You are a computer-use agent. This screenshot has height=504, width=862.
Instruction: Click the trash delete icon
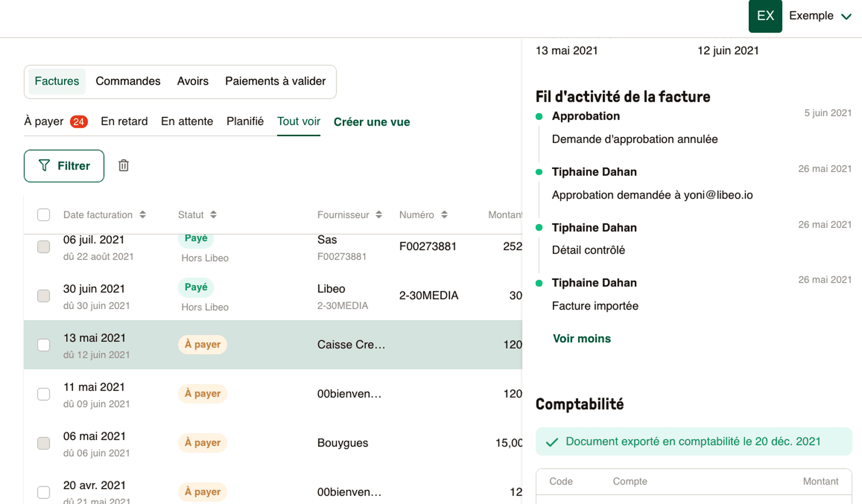(123, 166)
